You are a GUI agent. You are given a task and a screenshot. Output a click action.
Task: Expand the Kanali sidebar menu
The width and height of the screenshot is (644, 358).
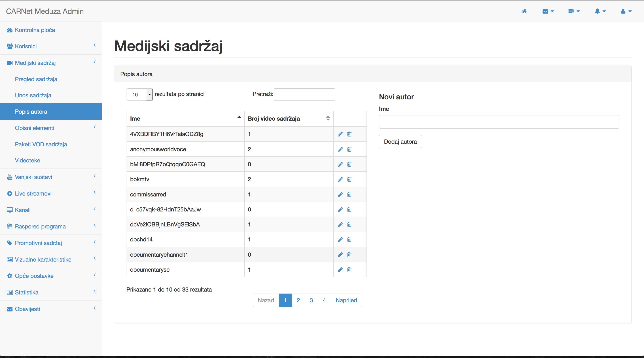51,210
